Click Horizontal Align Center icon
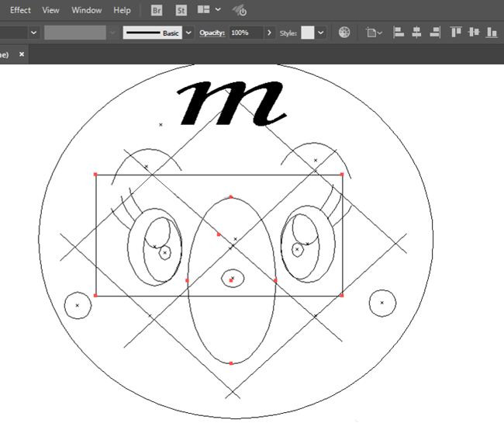 416,33
